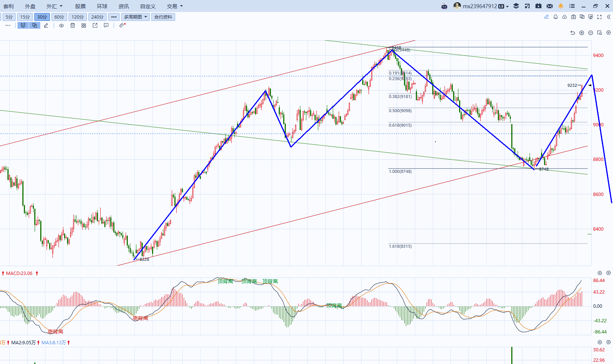Open volume panel settings hexagon

tap(609, 342)
